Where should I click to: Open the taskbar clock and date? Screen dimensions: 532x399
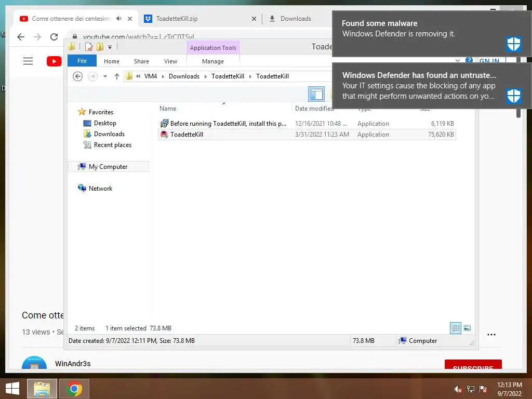(509, 389)
